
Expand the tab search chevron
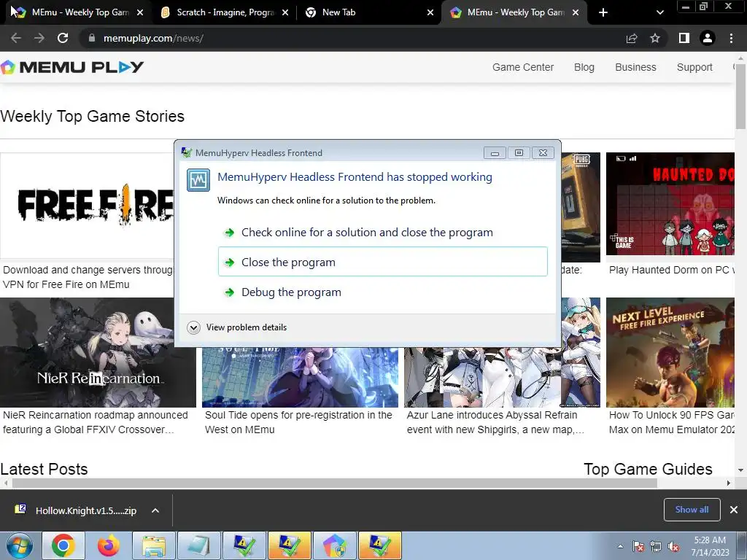click(659, 12)
